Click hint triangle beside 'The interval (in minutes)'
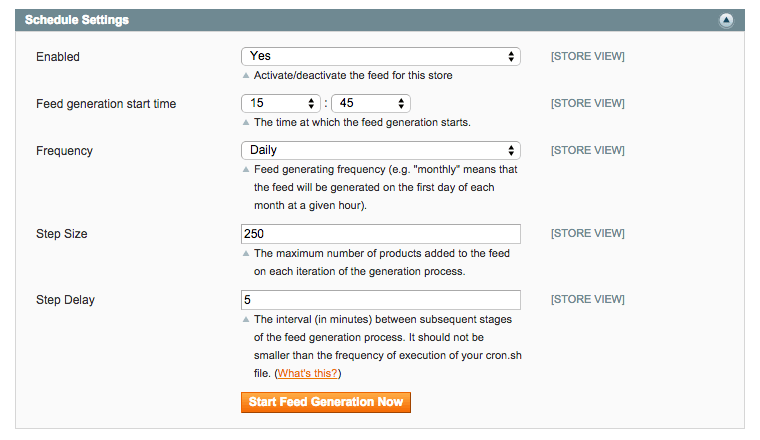Image resolution: width=760 pixels, height=440 pixels. [246, 320]
